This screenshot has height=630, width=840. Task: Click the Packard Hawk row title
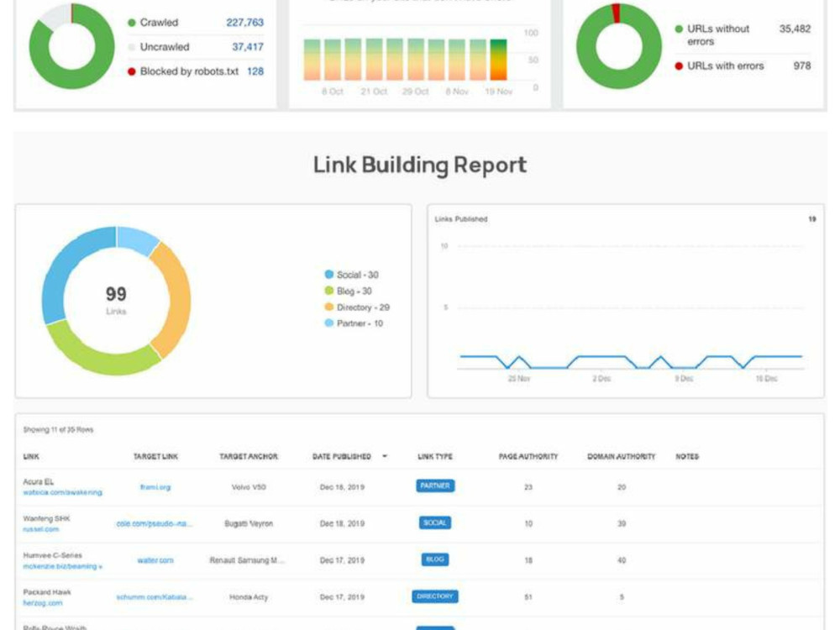point(47,592)
